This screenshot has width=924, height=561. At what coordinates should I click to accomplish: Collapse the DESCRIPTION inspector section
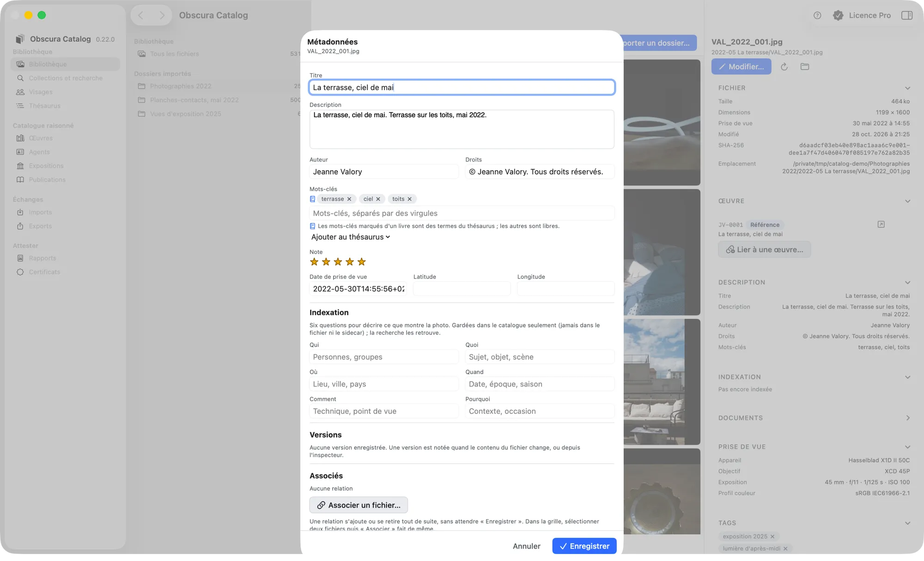(x=907, y=283)
